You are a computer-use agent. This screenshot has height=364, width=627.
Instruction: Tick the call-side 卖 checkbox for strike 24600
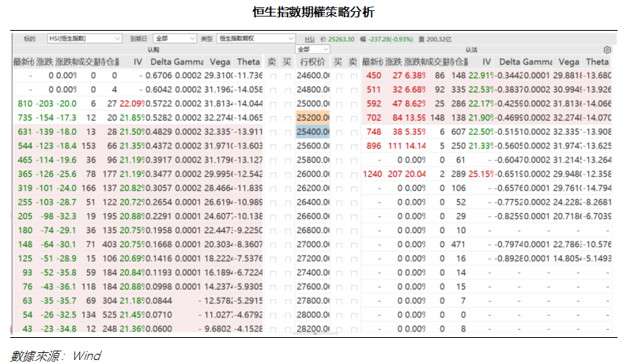[273, 76]
